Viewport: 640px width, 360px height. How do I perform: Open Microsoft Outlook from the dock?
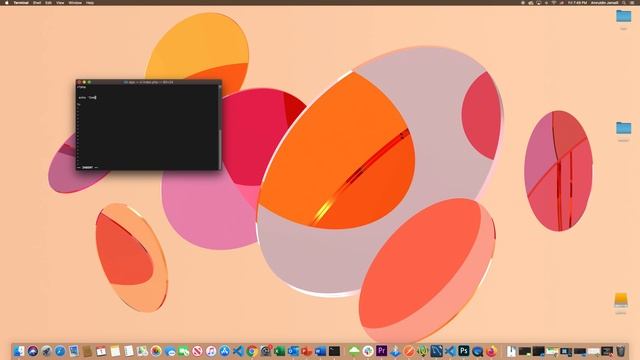point(293,351)
